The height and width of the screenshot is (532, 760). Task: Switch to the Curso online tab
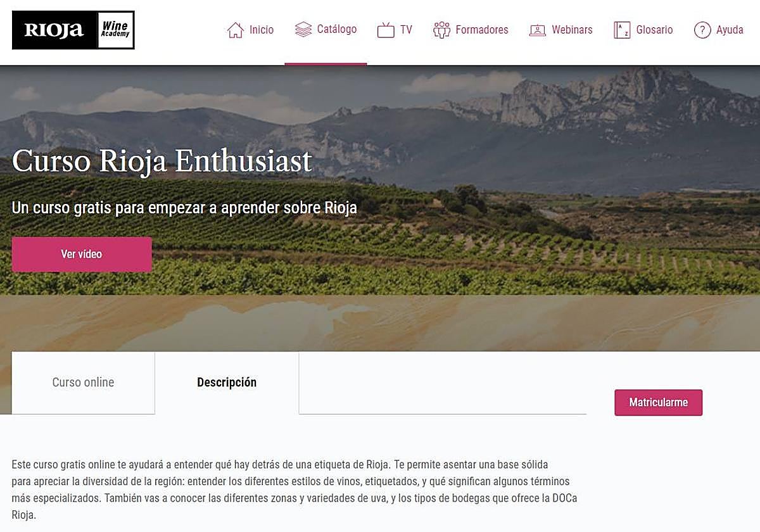point(83,383)
